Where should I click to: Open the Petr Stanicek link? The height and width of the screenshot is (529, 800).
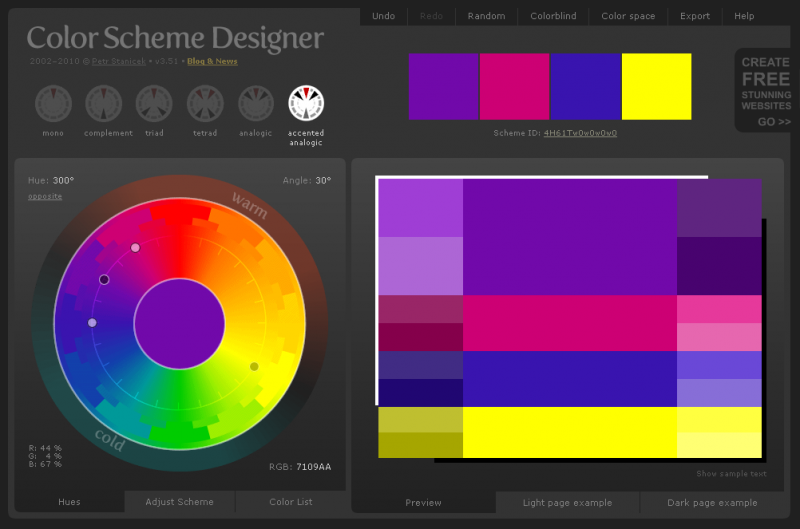click(x=118, y=61)
